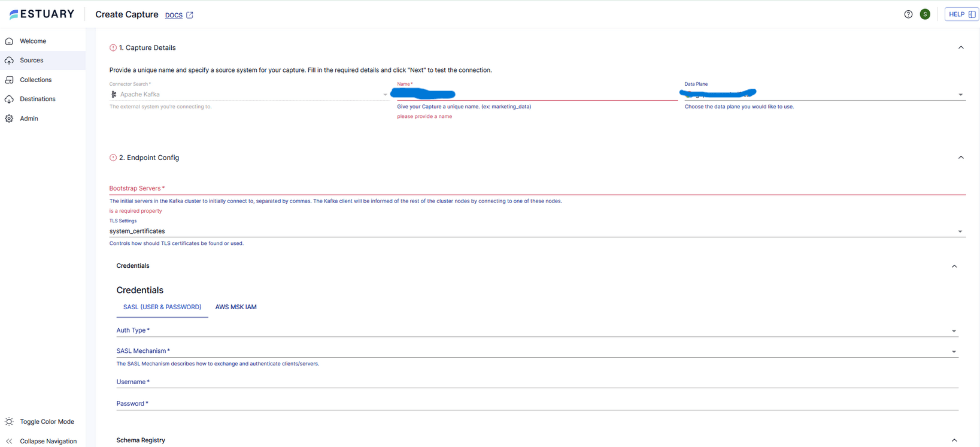Click the Sources cloud upload icon
This screenshot has height=447, width=980.
10,61
